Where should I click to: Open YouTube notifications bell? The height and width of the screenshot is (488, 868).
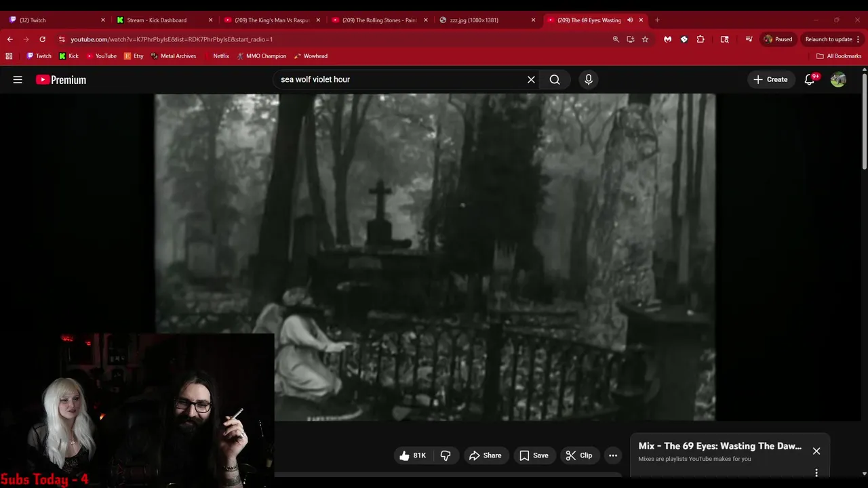click(x=810, y=79)
